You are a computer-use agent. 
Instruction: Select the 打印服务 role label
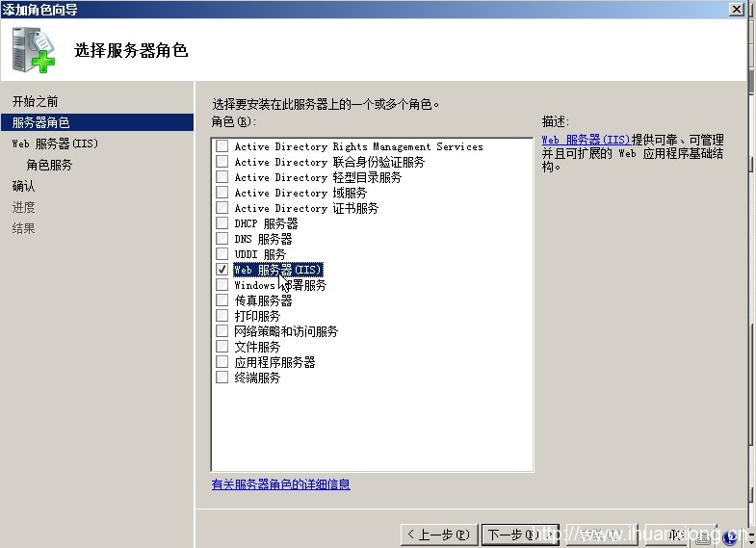[257, 316]
